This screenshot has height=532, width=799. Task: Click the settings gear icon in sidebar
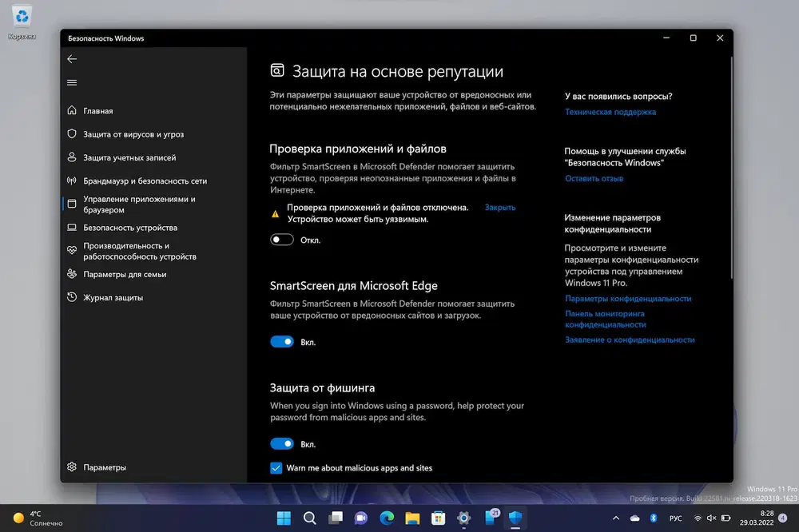tap(72, 466)
